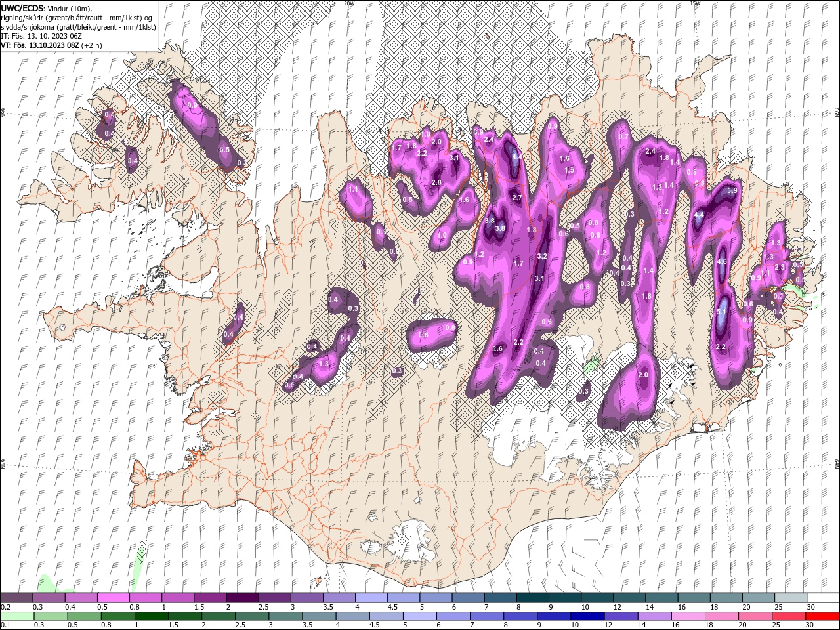Image resolution: width=840 pixels, height=630 pixels.
Task: Click the 'Vindur (10m),' header text
Action: click(x=71, y=8)
